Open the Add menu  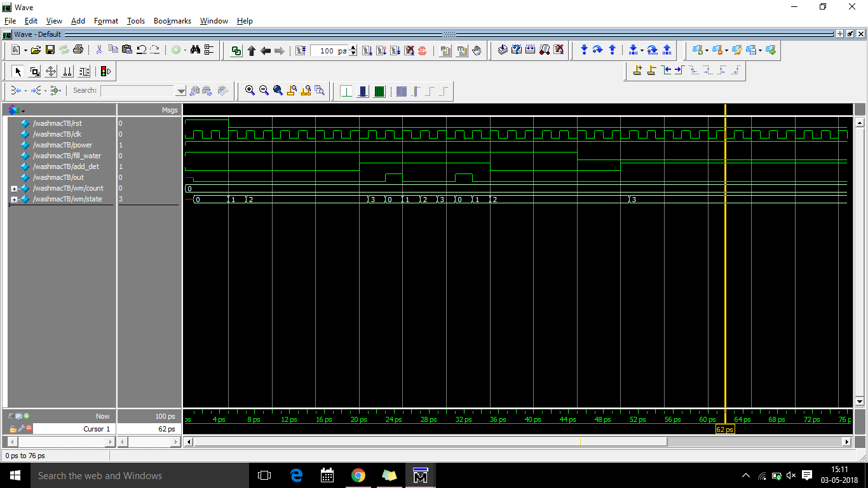tap(78, 21)
